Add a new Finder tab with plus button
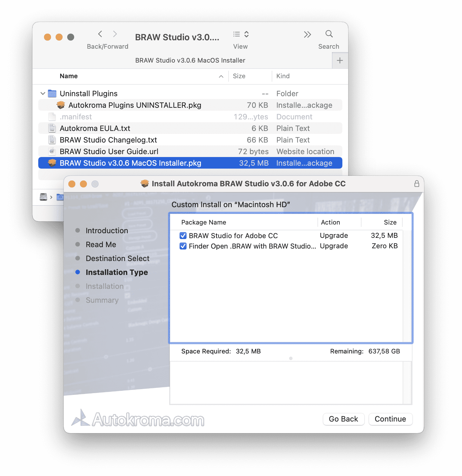Image resolution: width=462 pixels, height=476 pixels. [340, 61]
